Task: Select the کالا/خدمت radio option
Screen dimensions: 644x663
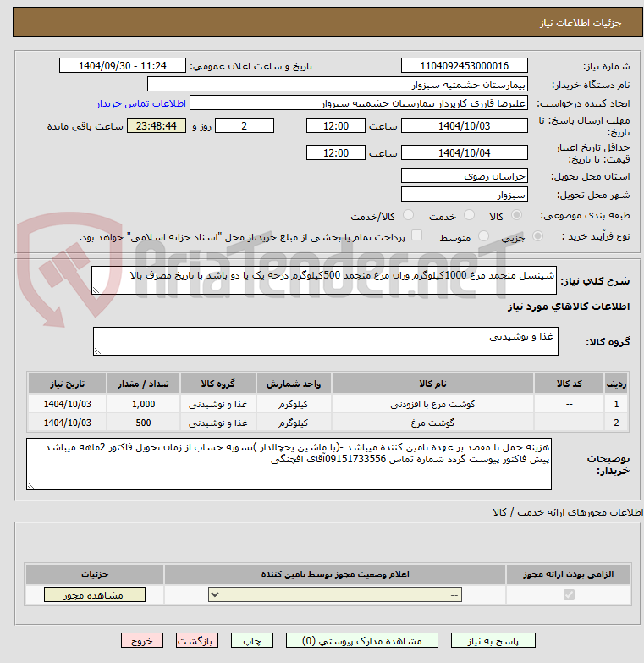Action: pos(408,215)
